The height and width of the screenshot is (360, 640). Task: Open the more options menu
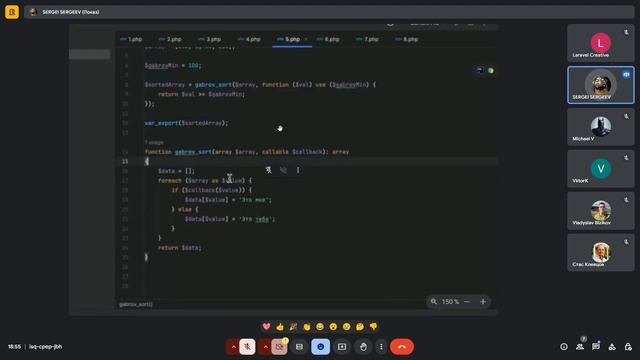381,347
